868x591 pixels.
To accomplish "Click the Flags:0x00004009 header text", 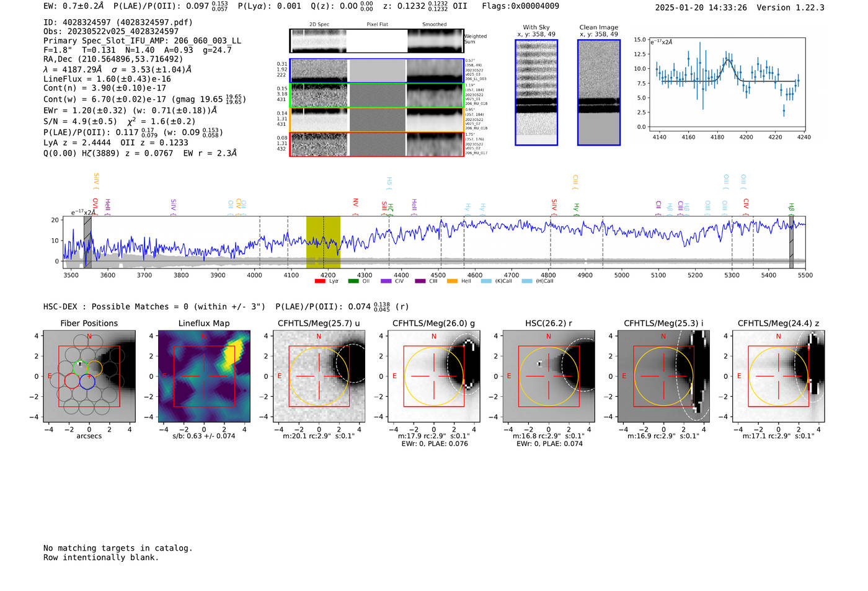I will point(520,6).
